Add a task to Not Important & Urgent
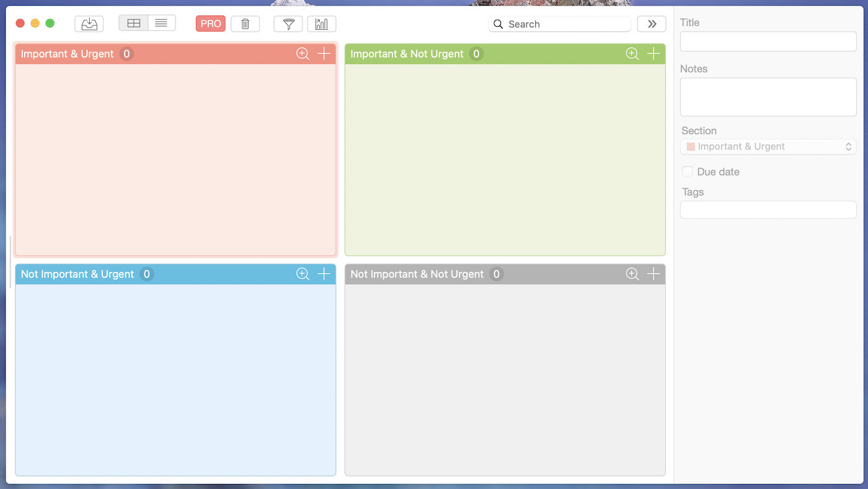868x489 pixels. [x=323, y=274]
